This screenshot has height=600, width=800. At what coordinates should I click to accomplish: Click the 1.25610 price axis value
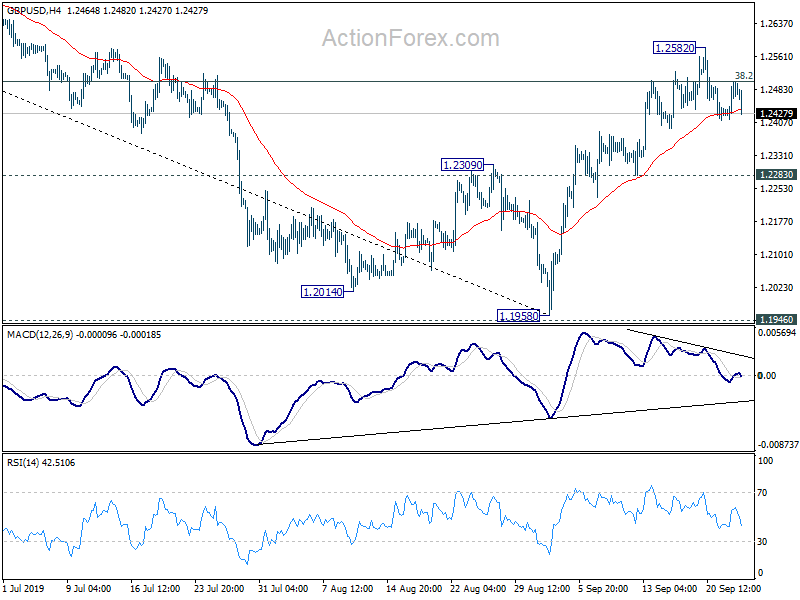tap(777, 57)
